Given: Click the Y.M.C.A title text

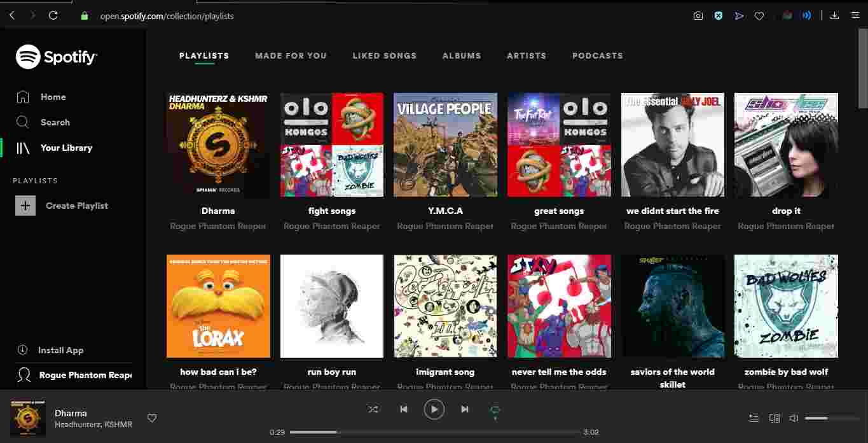Looking at the screenshot, I should (x=445, y=211).
